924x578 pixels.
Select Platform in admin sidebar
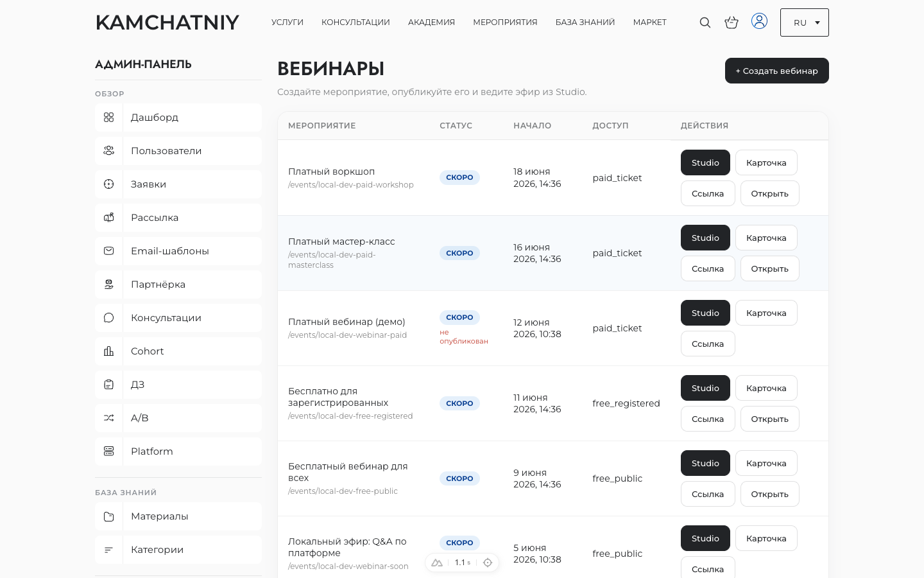178,451
